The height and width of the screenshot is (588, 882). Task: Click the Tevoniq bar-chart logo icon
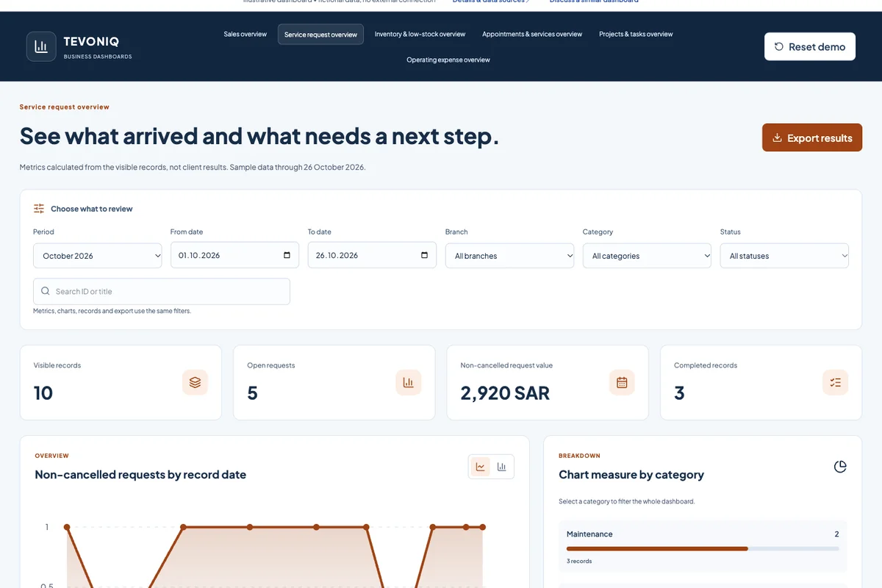(x=41, y=46)
